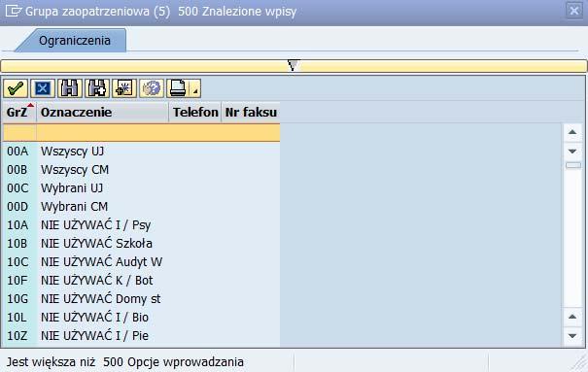This screenshot has width=588, height=372.
Task: Click Find Next binoculars-plus icon
Action: point(97,88)
